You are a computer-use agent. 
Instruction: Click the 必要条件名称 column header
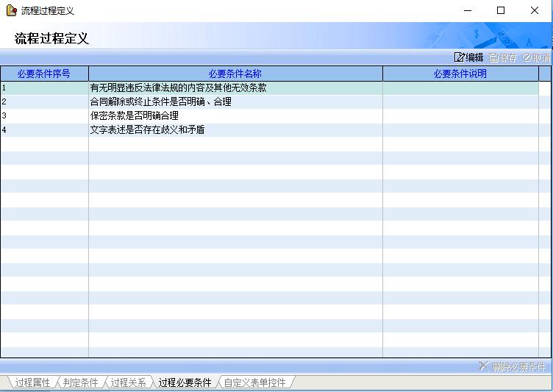pos(235,74)
